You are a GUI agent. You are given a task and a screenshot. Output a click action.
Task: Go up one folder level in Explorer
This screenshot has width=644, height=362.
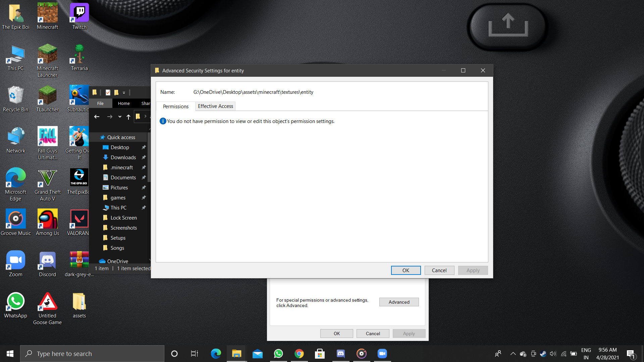(x=128, y=117)
